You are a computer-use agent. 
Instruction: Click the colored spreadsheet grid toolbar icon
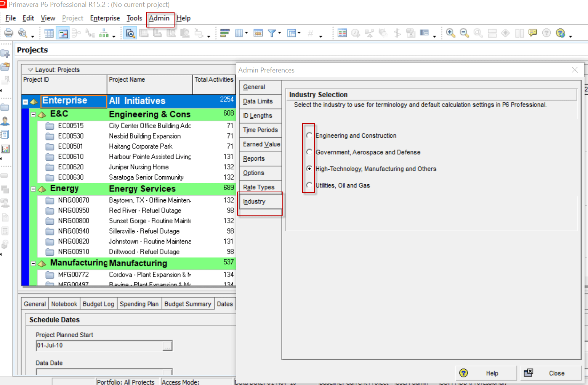coord(342,33)
